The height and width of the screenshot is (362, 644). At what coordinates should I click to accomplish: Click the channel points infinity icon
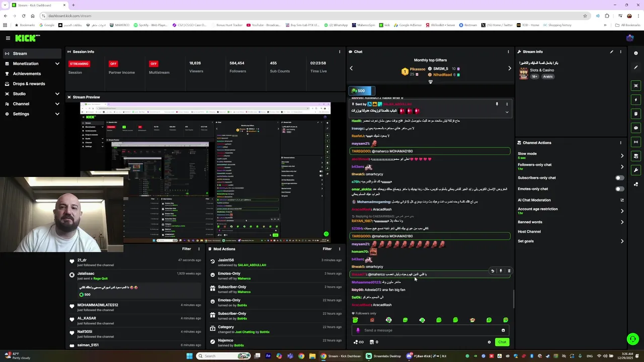click(359, 342)
